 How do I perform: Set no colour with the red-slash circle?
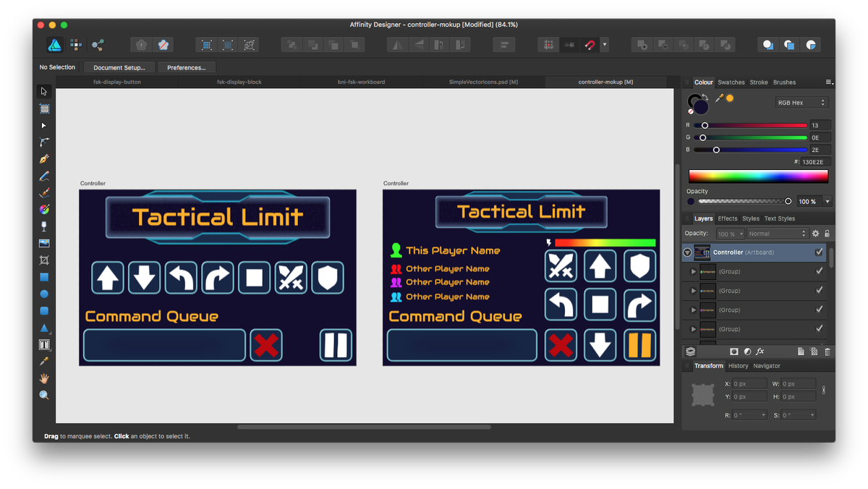(691, 111)
